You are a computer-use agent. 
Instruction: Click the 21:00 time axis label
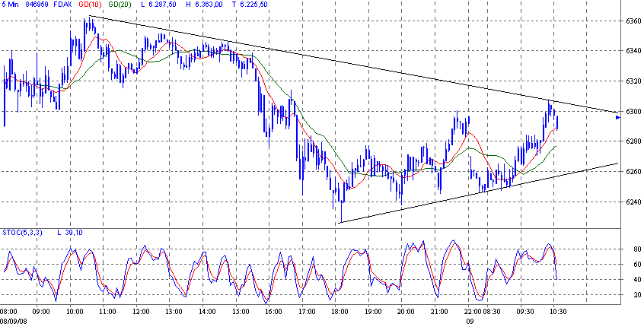tap(440, 312)
